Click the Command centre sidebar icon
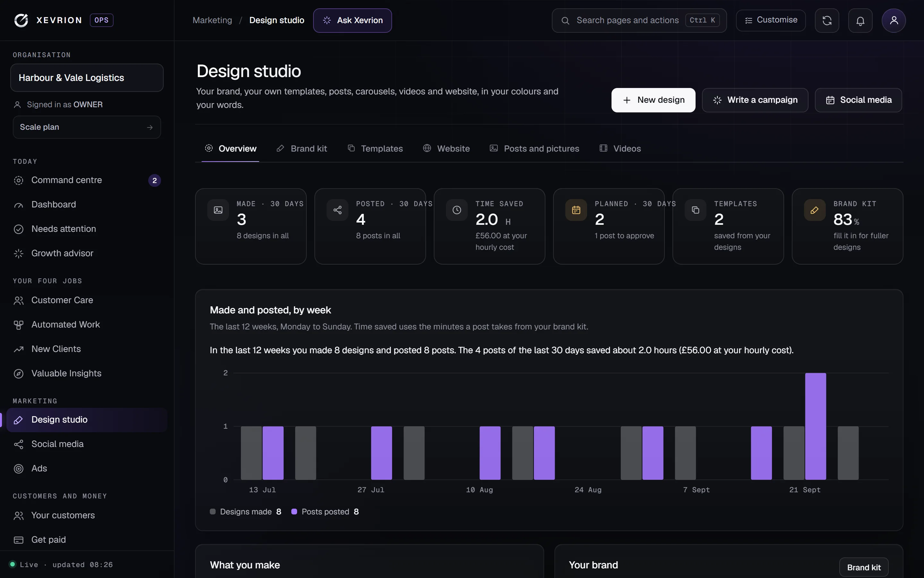This screenshot has width=924, height=578. (18, 180)
